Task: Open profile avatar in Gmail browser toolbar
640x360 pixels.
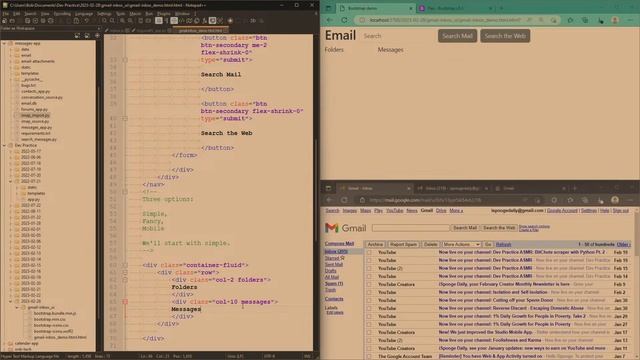Action: pos(615,200)
